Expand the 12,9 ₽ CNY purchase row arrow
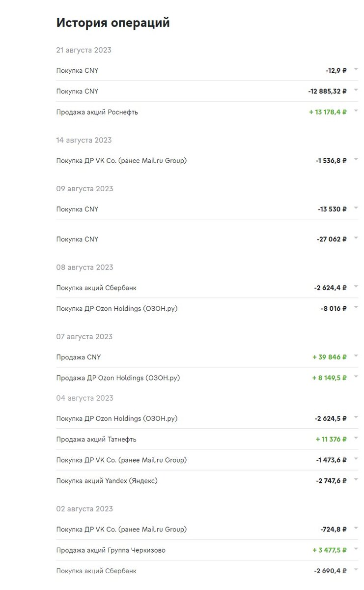The image size is (364, 590). [x=356, y=70]
